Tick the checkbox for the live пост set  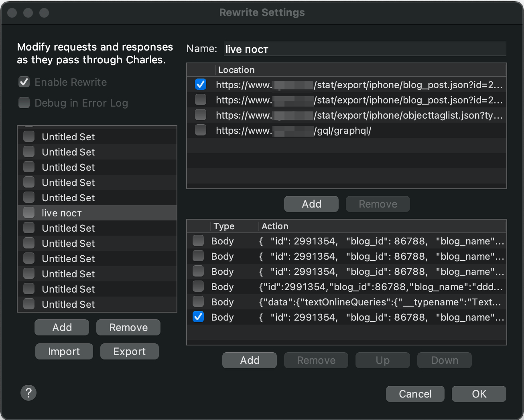coord(29,212)
